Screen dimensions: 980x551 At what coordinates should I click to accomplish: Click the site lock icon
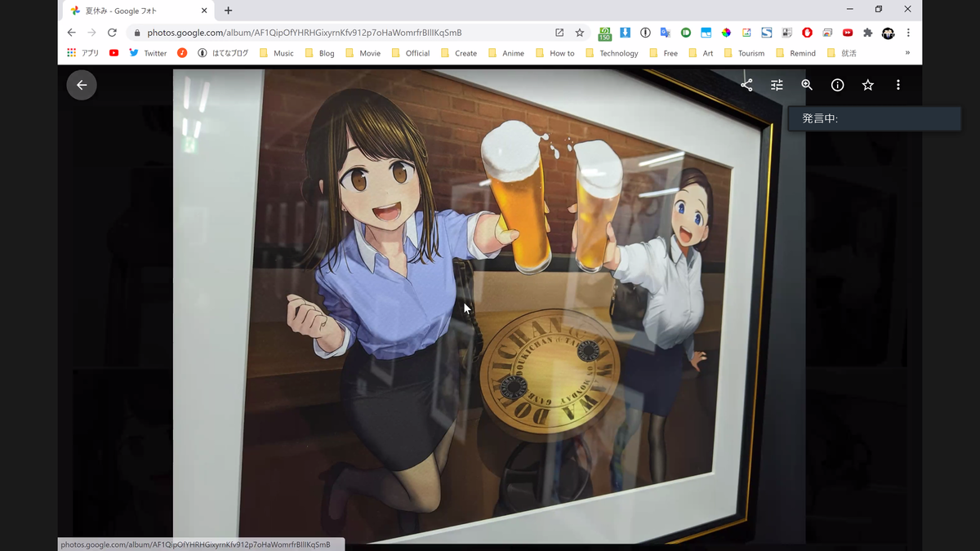tap(136, 33)
